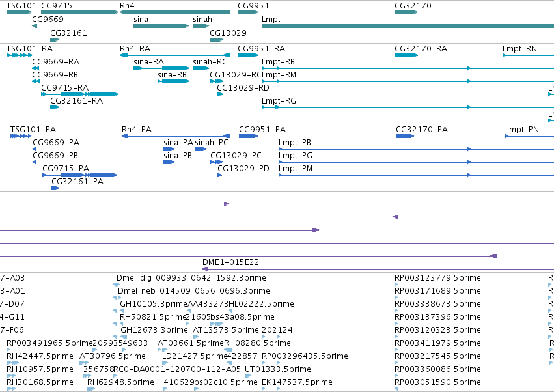554x392 pixels.
Task: Select the sinah-PC protein label
Action: click(212, 143)
